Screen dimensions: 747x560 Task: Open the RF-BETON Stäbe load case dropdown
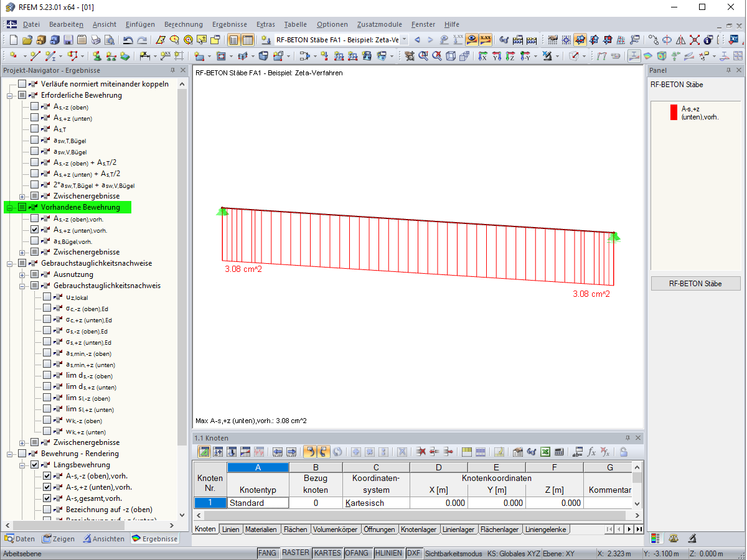404,40
